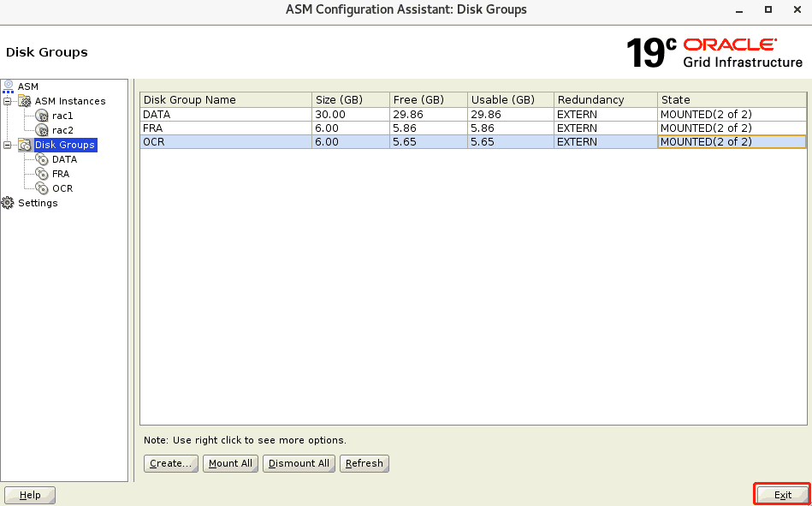This screenshot has height=506, width=812.
Task: Exit the ASM Configuration Assistant
Action: [x=783, y=495]
